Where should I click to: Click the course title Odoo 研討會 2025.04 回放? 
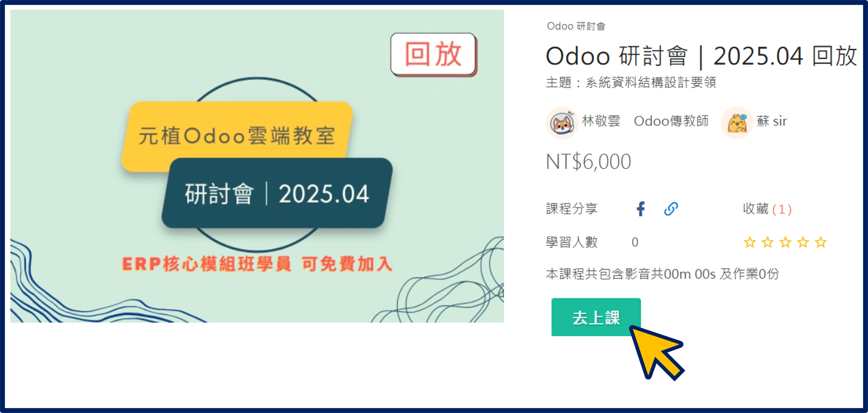[701, 56]
